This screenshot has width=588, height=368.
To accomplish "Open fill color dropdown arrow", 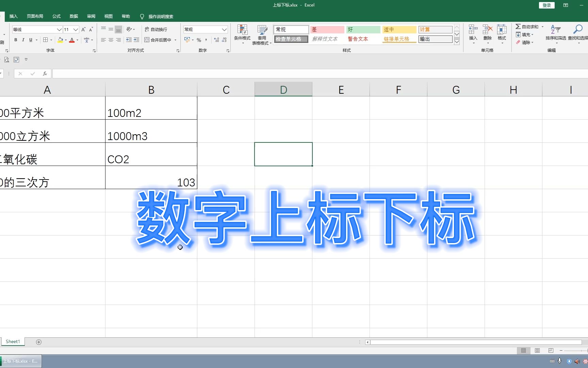I will click(x=66, y=40).
